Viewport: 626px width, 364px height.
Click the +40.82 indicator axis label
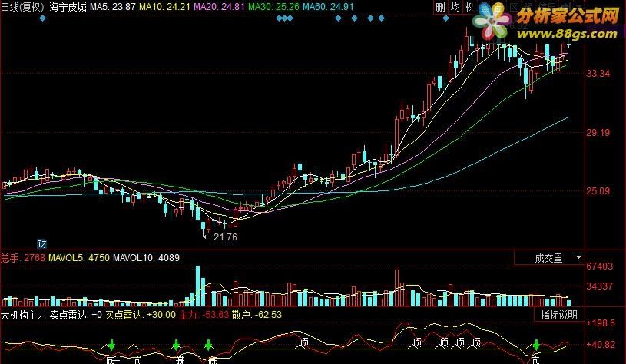(x=601, y=345)
